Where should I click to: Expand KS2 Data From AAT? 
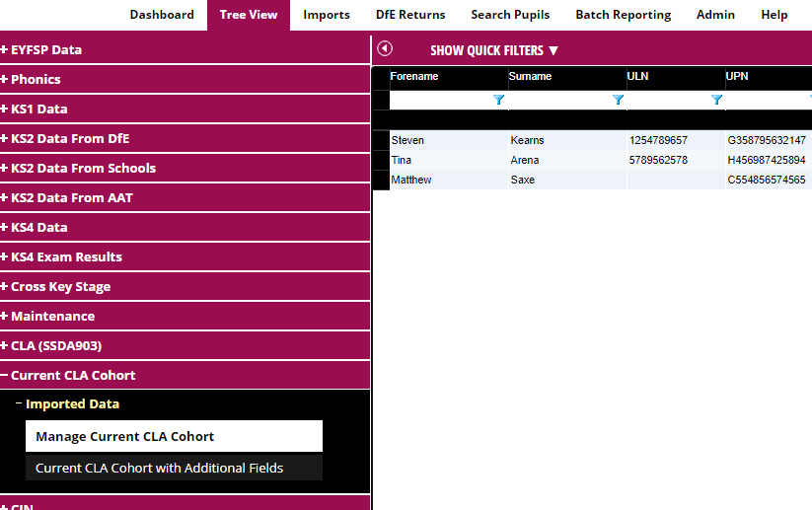click(185, 197)
